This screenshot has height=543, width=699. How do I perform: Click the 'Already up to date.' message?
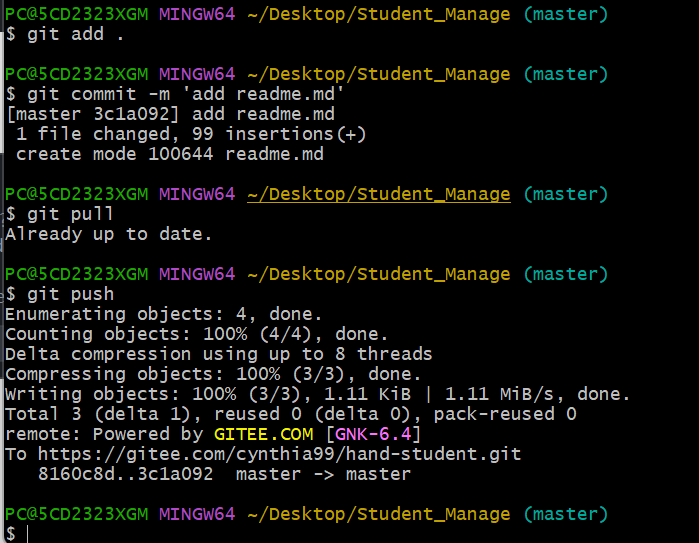click(x=109, y=234)
